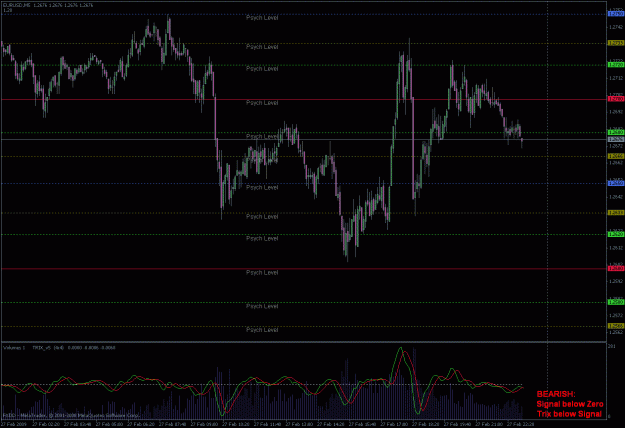Viewport: 625px width, 428px height.
Task: Select the red 1.2600 price label
Action: click(x=616, y=269)
